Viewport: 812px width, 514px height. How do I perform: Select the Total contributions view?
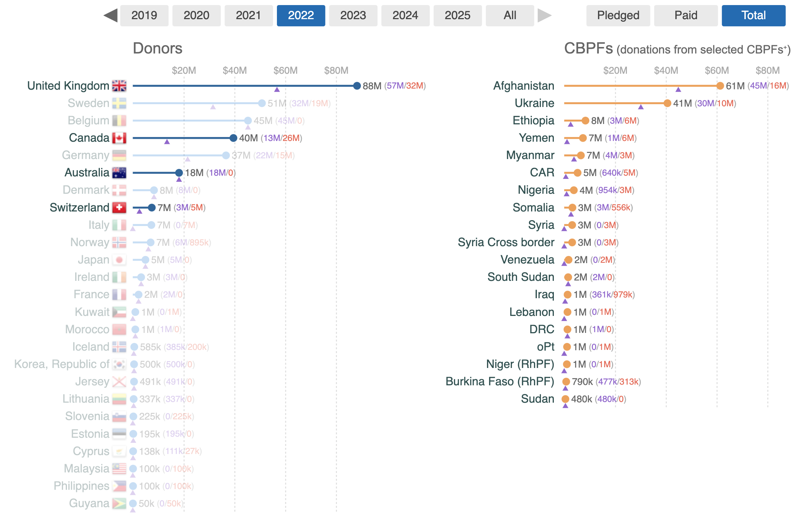tap(753, 16)
